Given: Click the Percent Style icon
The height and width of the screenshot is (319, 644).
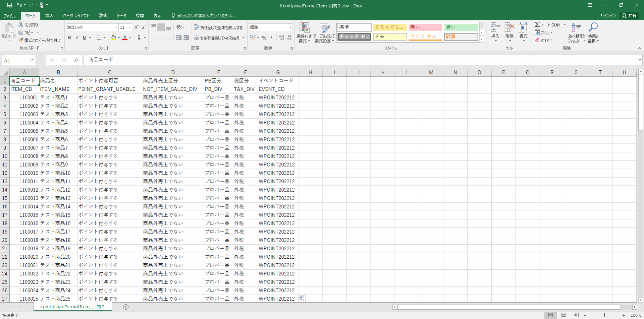Looking at the screenshot, I should point(264,38).
